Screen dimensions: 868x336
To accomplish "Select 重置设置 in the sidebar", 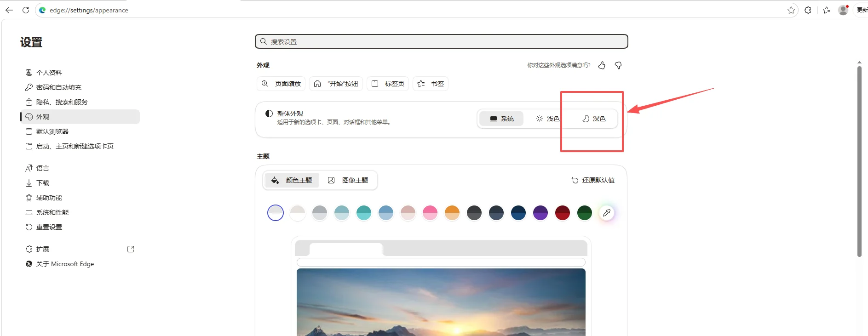I will [x=80, y=227].
